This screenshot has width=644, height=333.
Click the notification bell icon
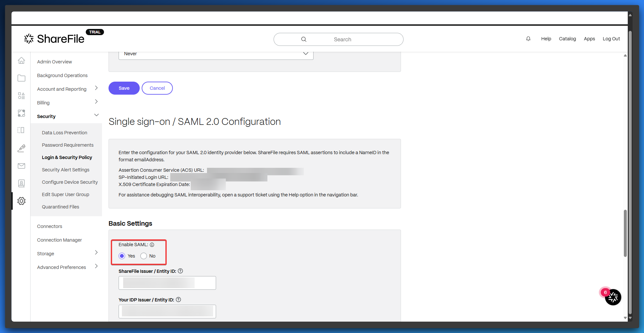click(x=528, y=39)
